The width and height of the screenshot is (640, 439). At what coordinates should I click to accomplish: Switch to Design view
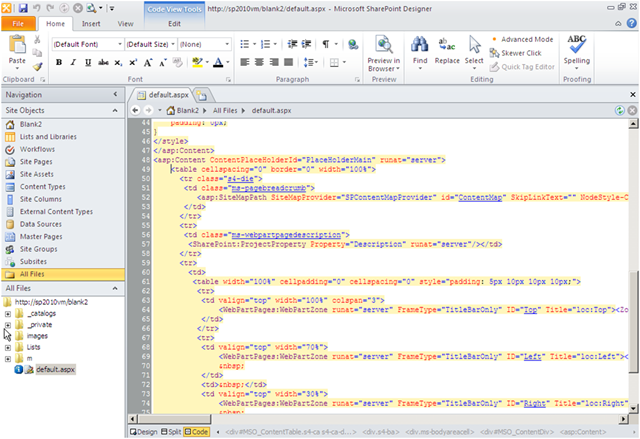(143, 432)
